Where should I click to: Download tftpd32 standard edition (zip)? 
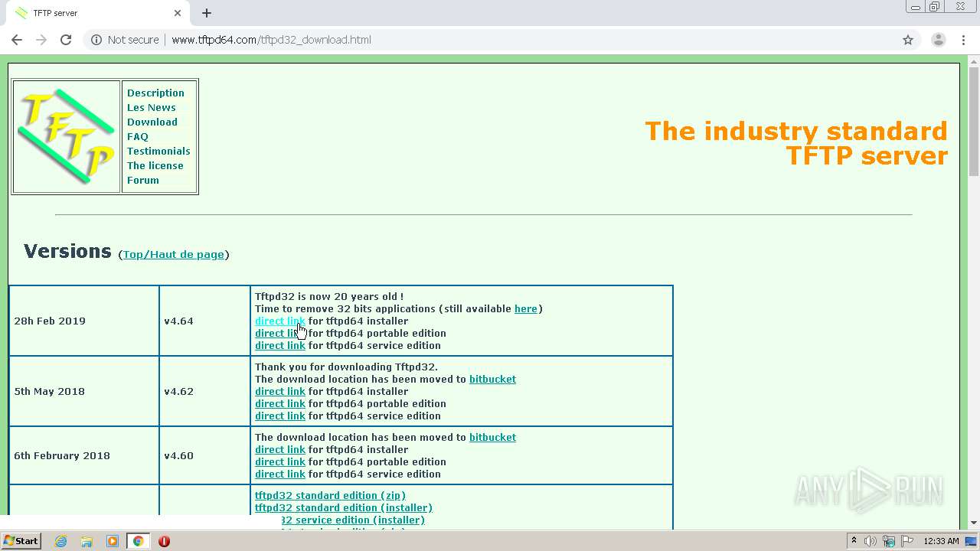[x=330, y=496]
